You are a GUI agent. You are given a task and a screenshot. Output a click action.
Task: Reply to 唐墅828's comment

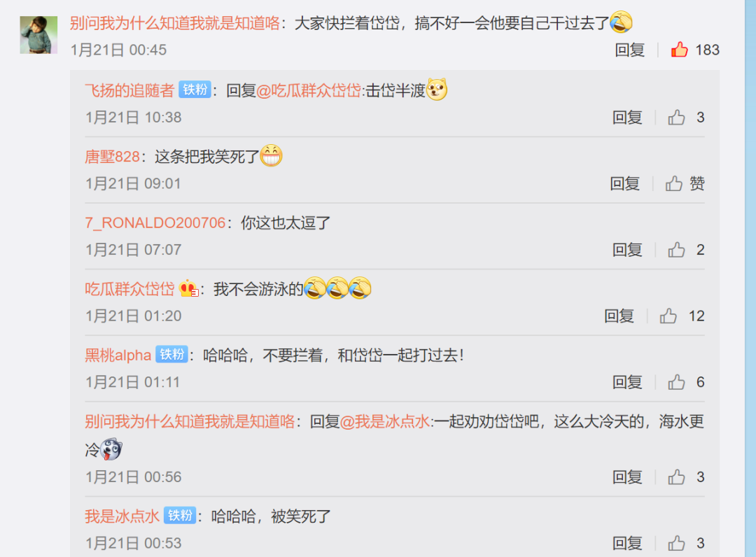pyautogui.click(x=625, y=183)
